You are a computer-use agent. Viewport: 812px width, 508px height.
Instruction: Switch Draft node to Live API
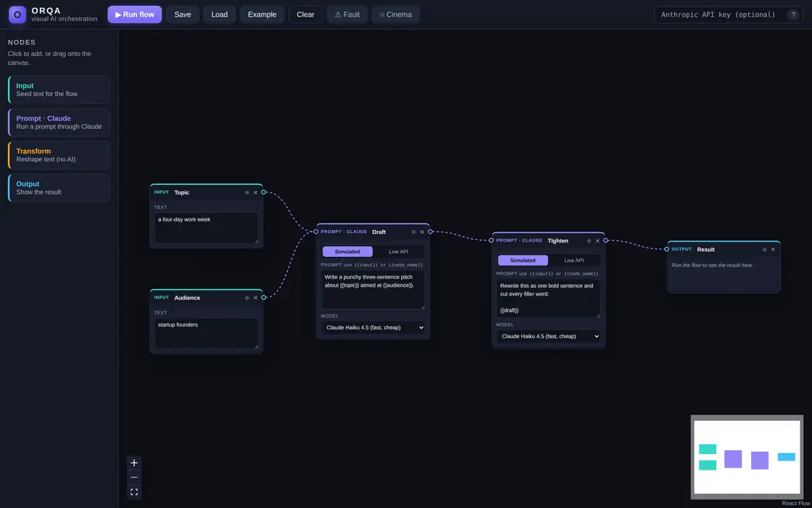pyautogui.click(x=398, y=251)
